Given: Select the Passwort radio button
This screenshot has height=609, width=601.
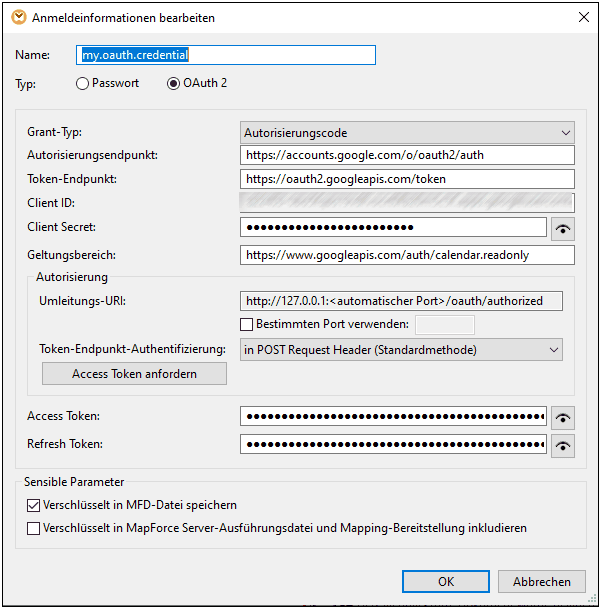Looking at the screenshot, I should click(83, 84).
